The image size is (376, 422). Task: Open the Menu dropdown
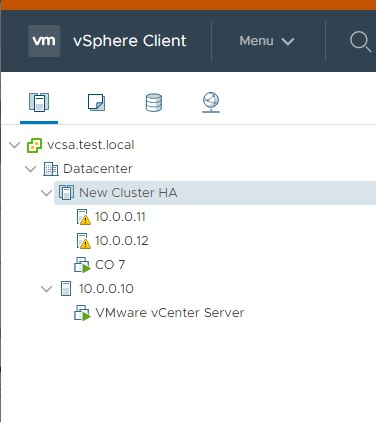click(x=266, y=41)
